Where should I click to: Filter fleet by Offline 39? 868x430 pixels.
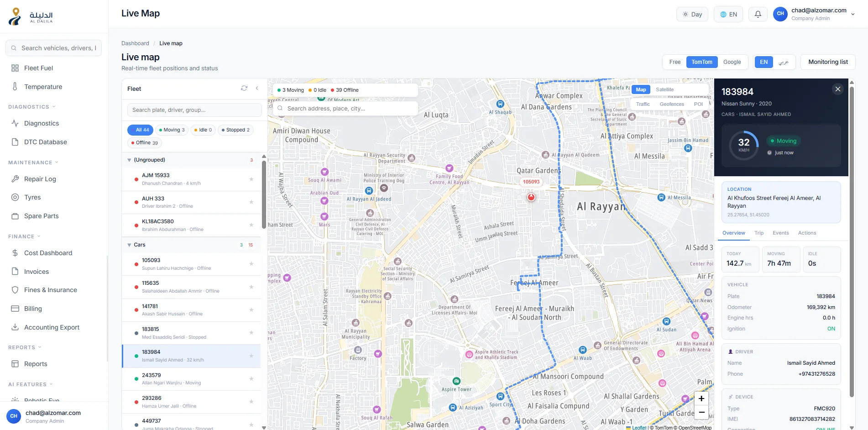click(145, 143)
